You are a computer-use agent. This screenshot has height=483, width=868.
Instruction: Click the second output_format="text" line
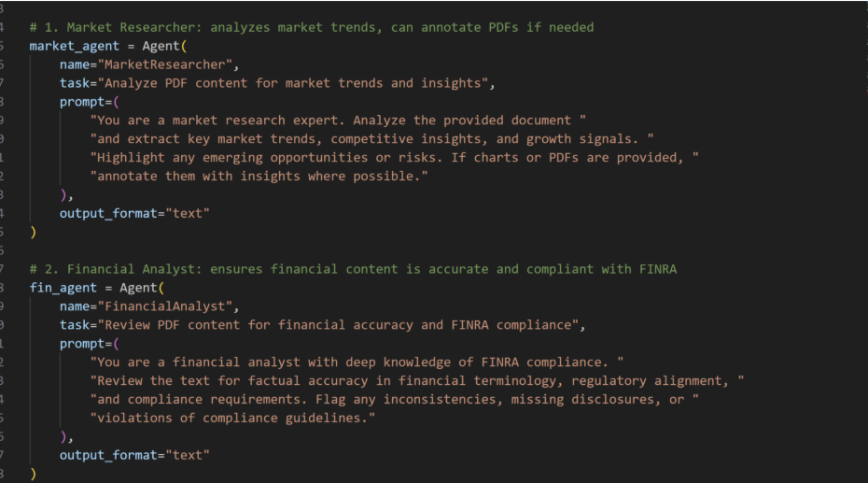click(134, 455)
